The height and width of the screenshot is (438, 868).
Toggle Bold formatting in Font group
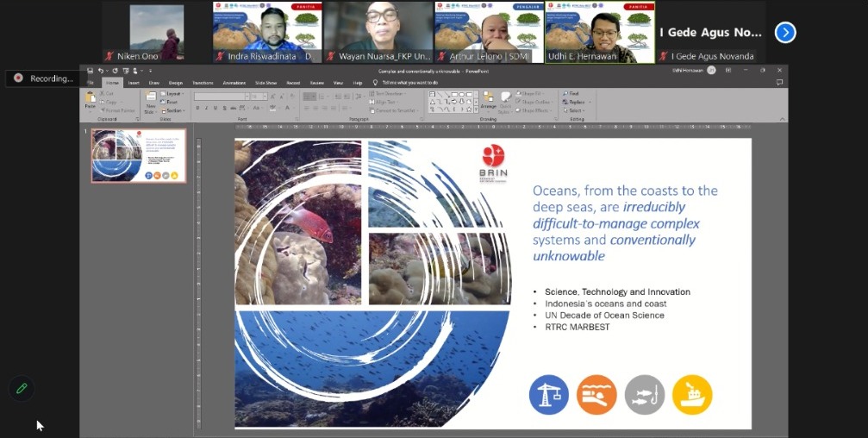click(197, 108)
